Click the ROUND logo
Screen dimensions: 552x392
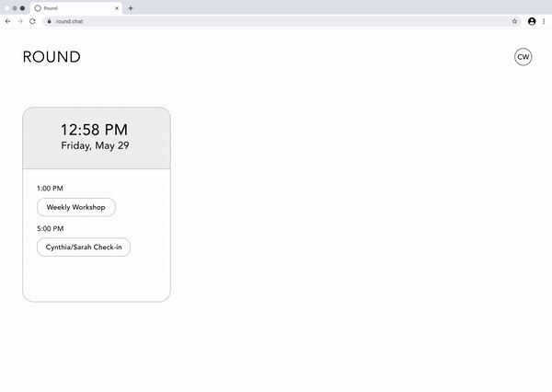point(52,57)
